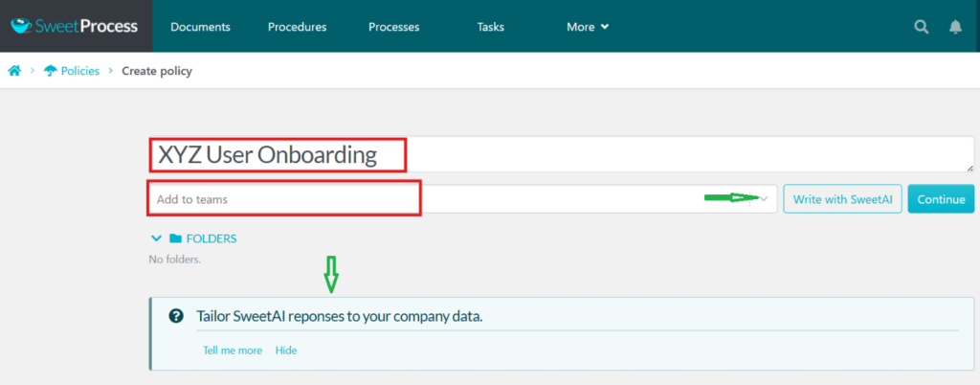This screenshot has width=980, height=385.
Task: Open the Add to teams dropdown arrow
Action: [763, 199]
